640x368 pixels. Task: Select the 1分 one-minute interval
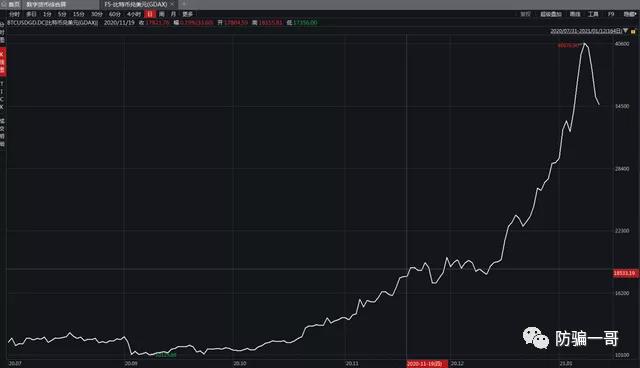tap(47, 14)
